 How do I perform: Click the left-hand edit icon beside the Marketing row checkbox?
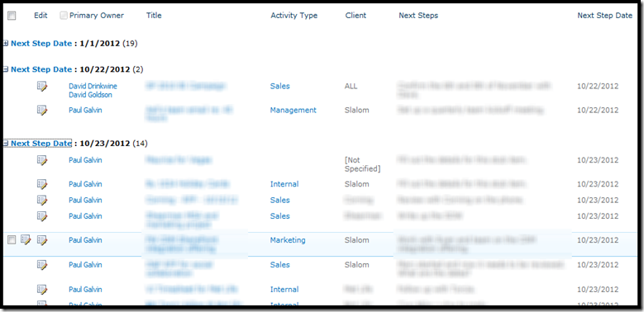pos(26,240)
